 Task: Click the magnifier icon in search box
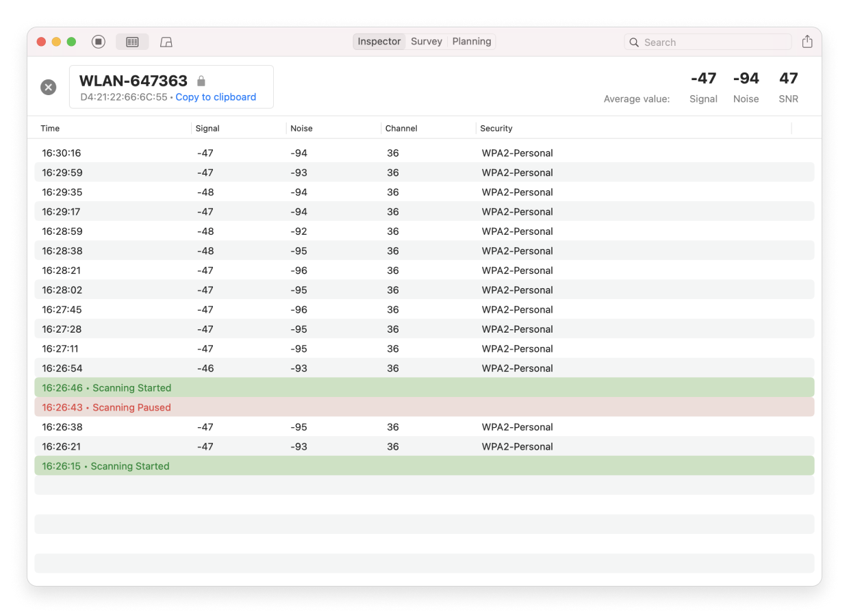coord(634,42)
